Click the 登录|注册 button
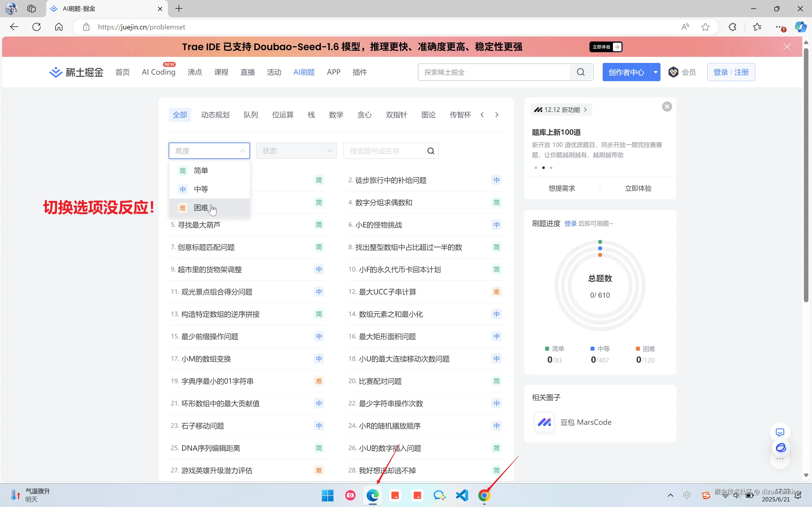This screenshot has width=812, height=507. (731, 72)
